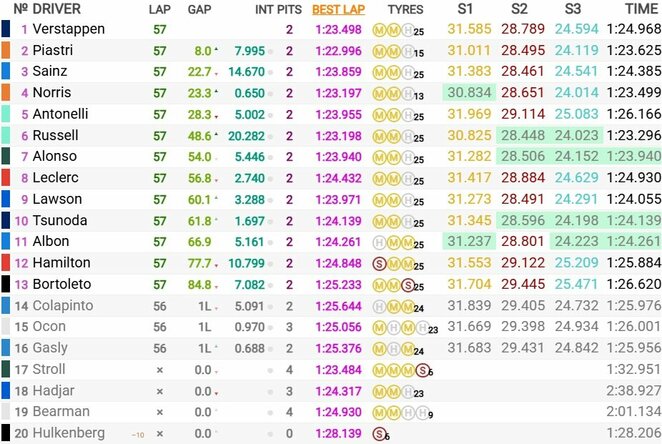662x444 pixels.
Task: Sort by the BEST LAP column header
Action: [x=336, y=8]
